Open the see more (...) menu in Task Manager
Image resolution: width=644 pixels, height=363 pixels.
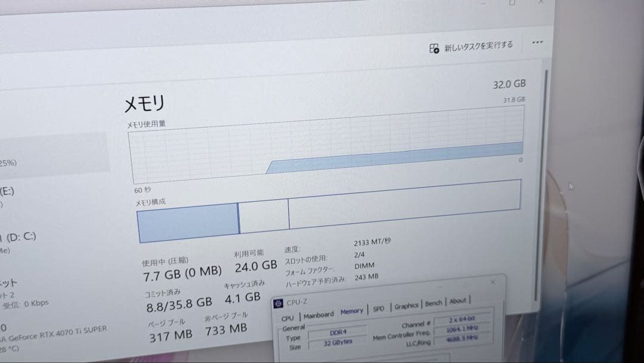[537, 42]
